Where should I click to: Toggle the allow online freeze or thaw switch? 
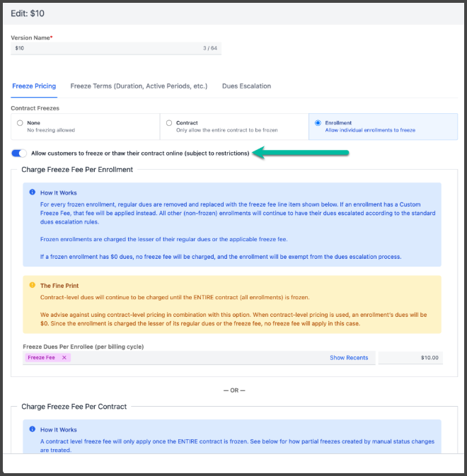click(x=19, y=153)
